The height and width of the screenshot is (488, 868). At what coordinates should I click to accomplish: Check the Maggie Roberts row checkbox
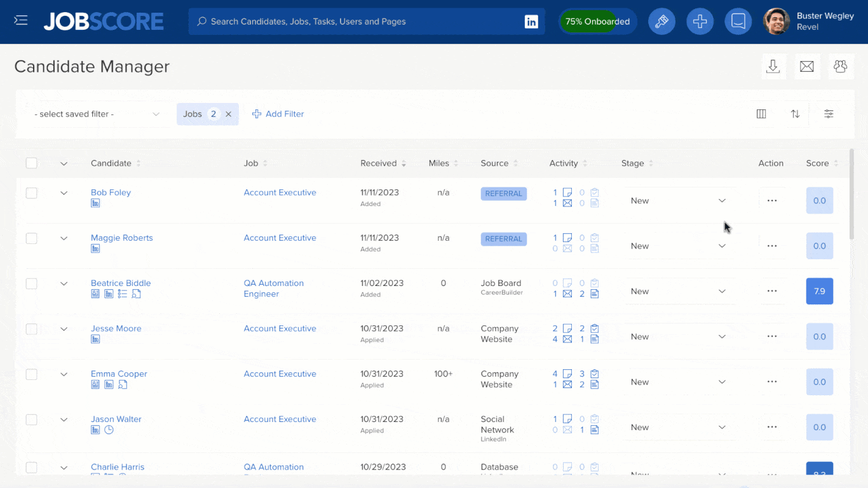(31, 238)
